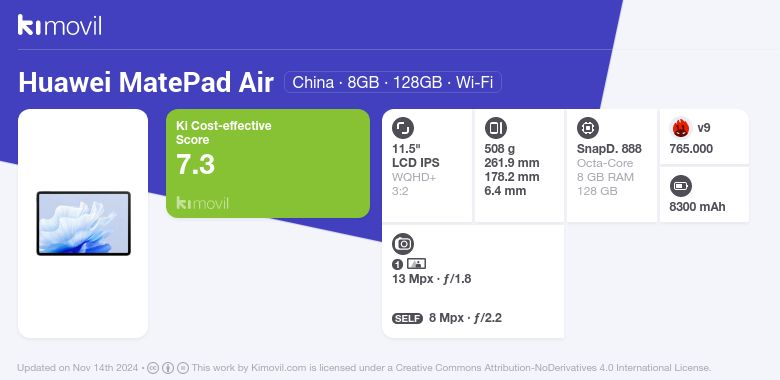Open the AnTuTu benchmark red icon
The width and height of the screenshot is (780, 380).
(681, 128)
